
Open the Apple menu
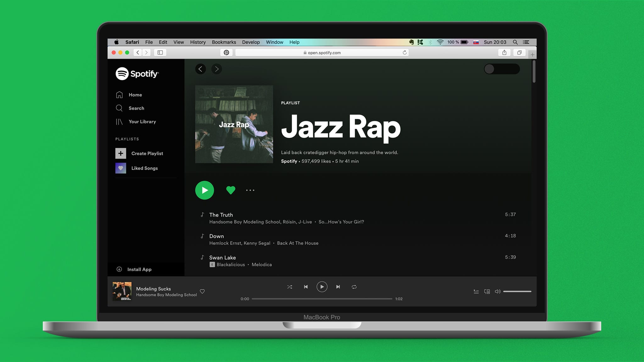tap(116, 42)
